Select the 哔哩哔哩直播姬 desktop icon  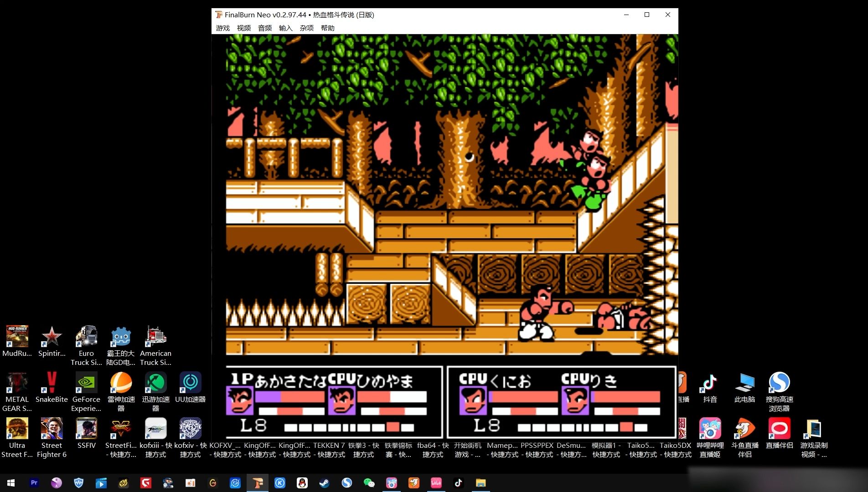point(710,437)
